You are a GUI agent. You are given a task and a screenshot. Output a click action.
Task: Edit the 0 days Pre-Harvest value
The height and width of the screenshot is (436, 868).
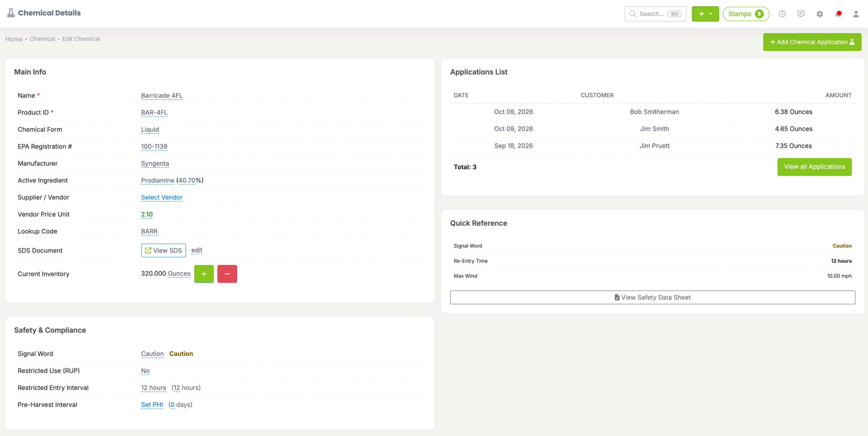(172, 405)
